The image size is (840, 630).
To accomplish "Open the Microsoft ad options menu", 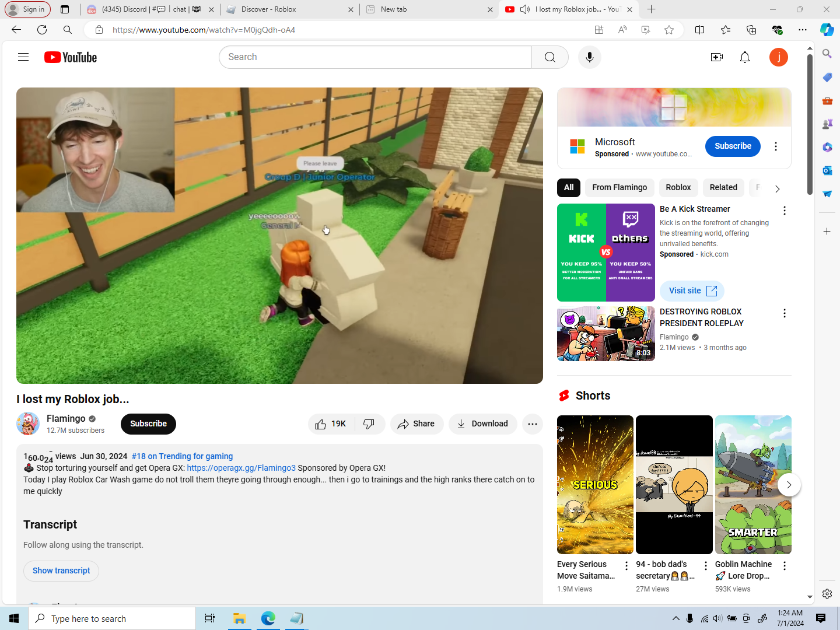I will pos(776,146).
